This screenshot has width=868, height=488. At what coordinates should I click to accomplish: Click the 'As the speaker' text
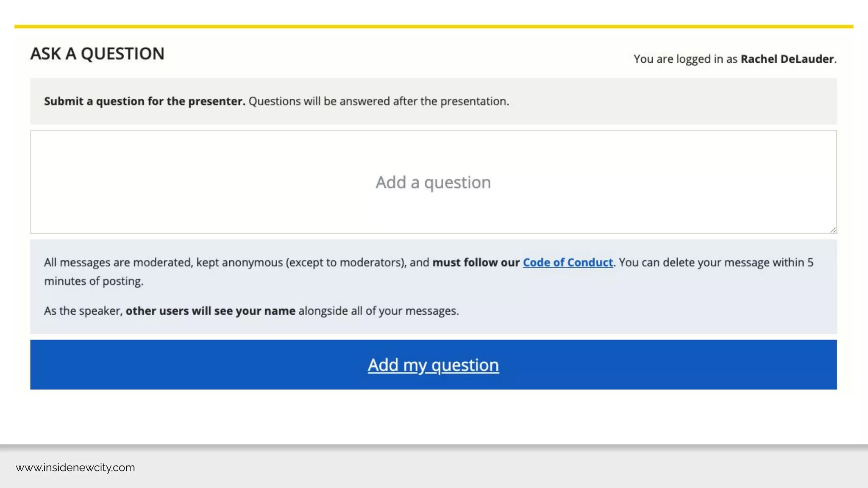click(x=83, y=311)
